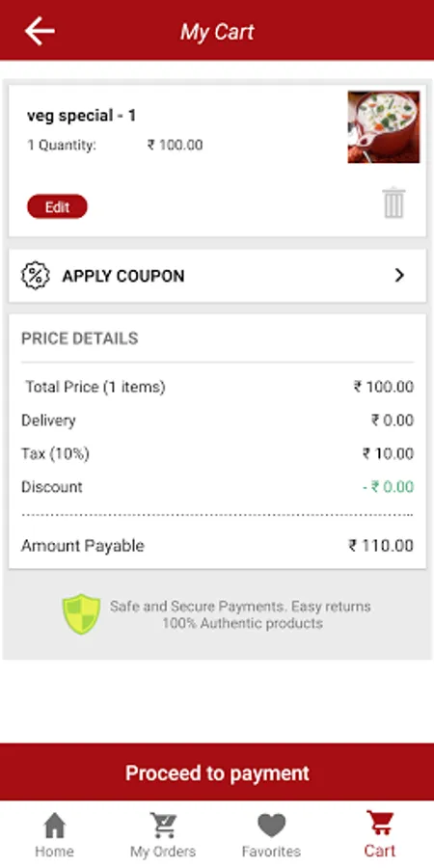Tap the Amount Payable total row
Viewport: 434px width, 868px height.
218,546
